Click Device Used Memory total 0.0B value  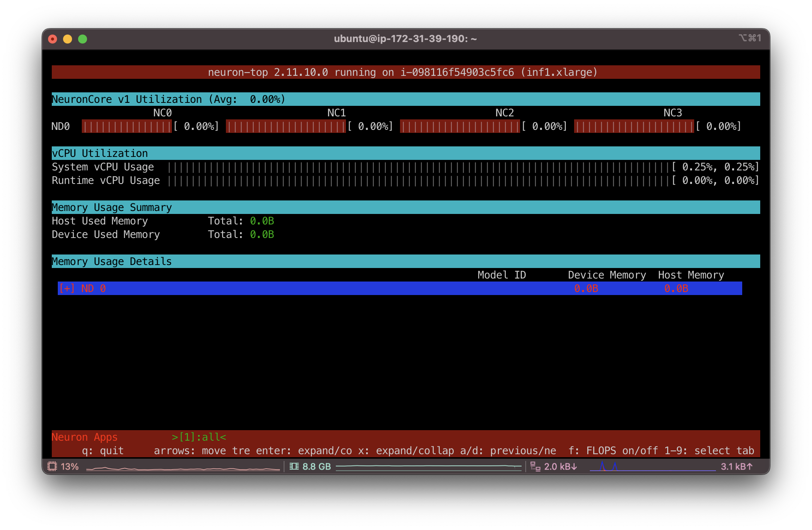point(262,235)
